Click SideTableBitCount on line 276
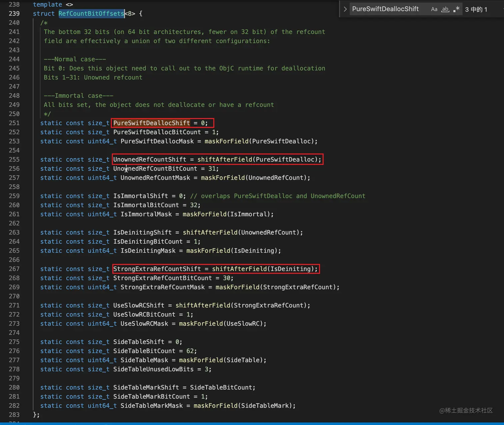The width and height of the screenshot is (504, 425). 144,351
